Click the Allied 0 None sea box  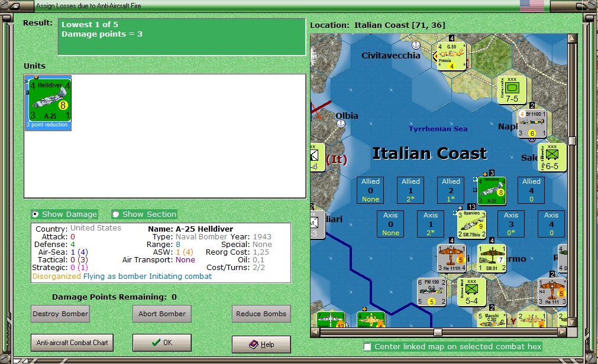[370, 190]
